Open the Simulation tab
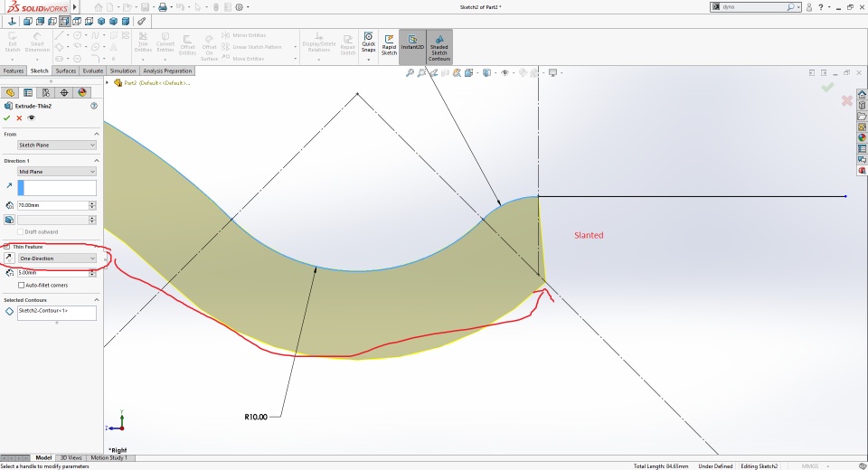The image size is (868, 470). (123, 70)
